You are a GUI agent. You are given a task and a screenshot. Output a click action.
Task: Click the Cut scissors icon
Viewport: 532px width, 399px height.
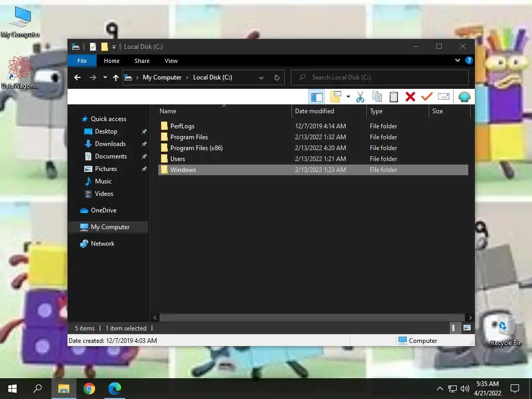(x=360, y=97)
